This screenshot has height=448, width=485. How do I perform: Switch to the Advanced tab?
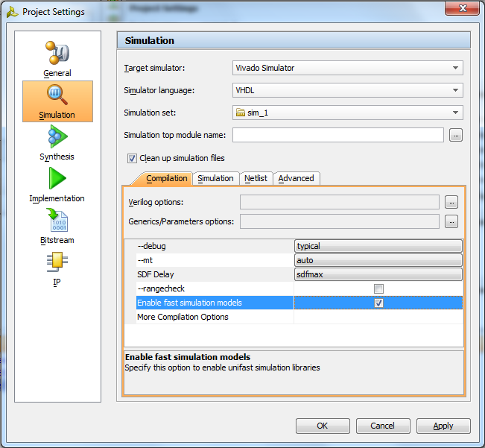point(296,178)
